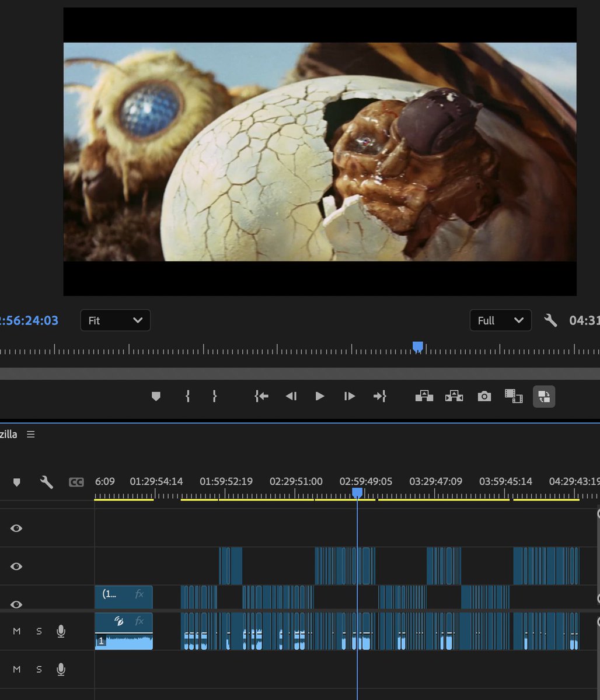Open timeline display settings wrench

[x=46, y=482]
